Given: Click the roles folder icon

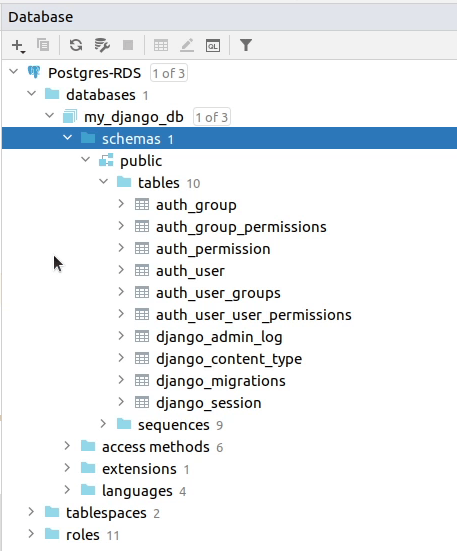Looking at the screenshot, I should [x=52, y=534].
